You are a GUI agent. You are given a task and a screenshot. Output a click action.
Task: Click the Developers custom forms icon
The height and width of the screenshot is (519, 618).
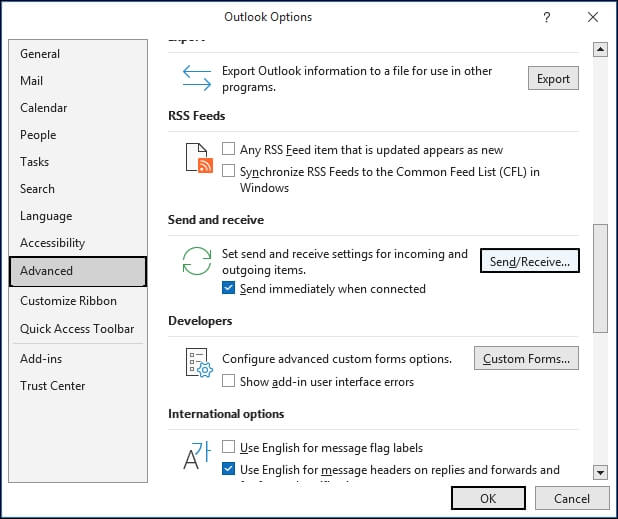click(197, 364)
